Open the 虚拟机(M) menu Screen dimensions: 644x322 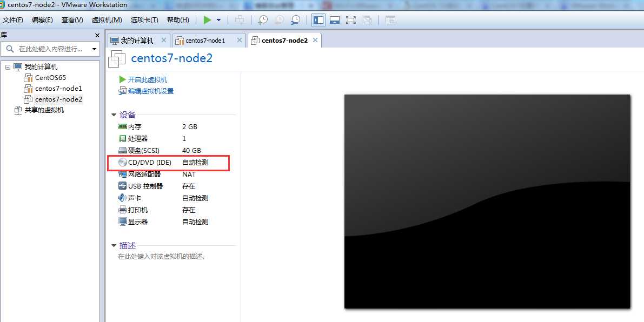pyautogui.click(x=107, y=20)
